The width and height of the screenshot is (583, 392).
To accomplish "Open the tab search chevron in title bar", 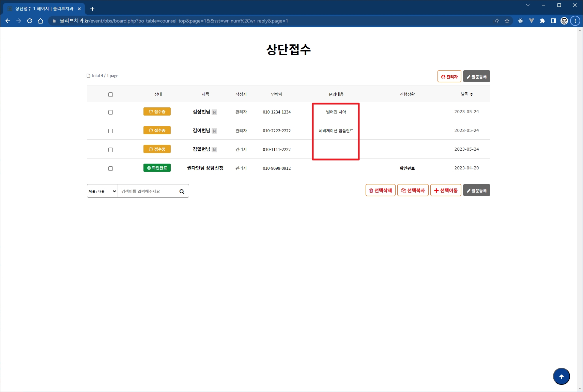I will coord(527,5).
